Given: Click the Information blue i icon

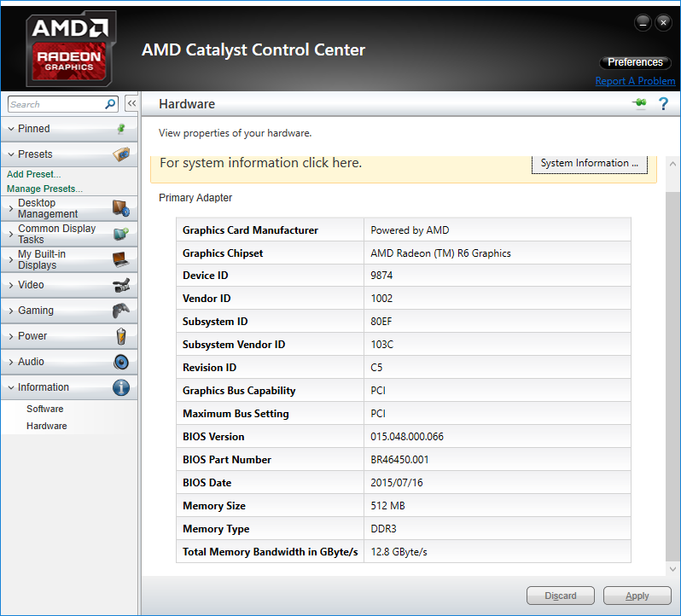Looking at the screenshot, I should [121, 387].
